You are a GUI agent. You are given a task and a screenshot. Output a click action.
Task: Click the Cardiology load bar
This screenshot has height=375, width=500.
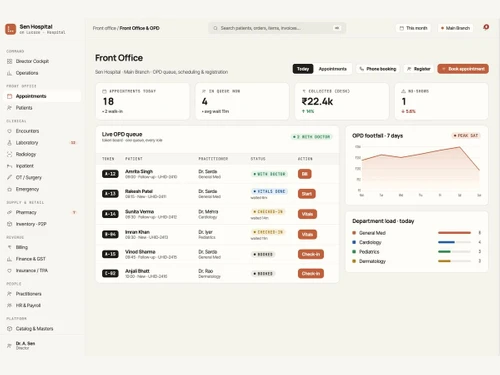[x=454, y=242]
